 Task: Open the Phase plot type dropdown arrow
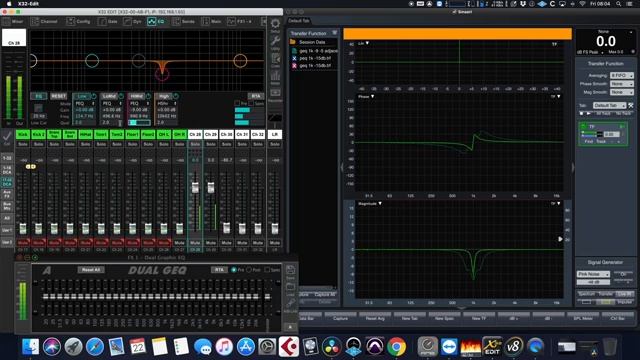click(x=372, y=97)
